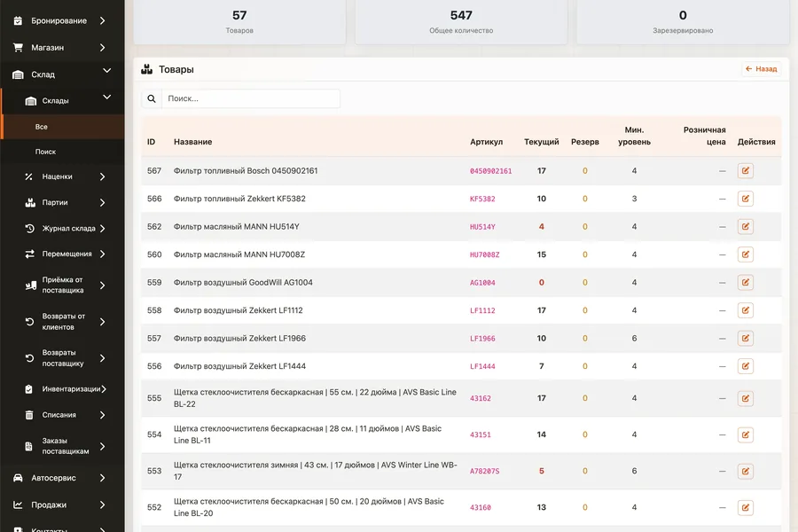This screenshot has height=532, width=798.
Task: Click the Продажи chart icon
Action: coord(18,505)
